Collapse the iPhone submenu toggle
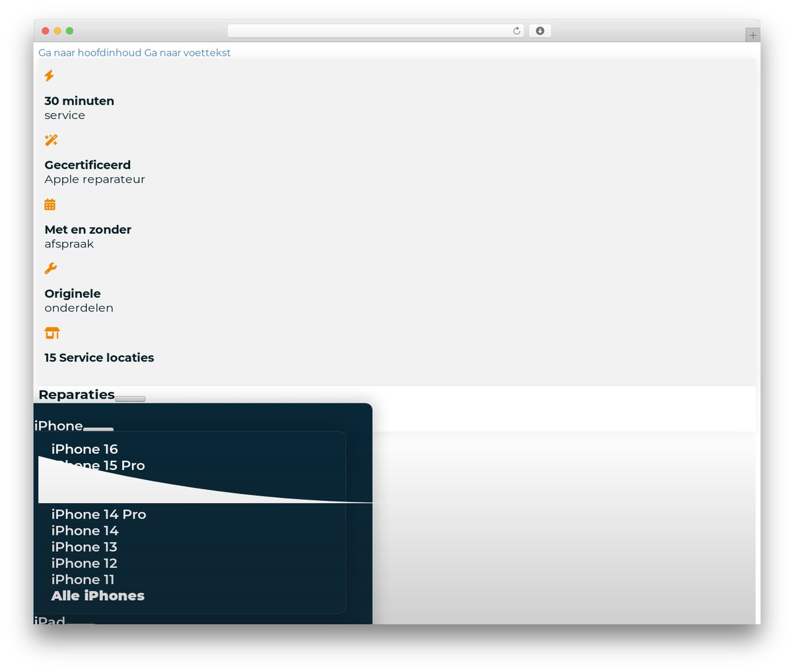The image size is (794, 672). coord(98,429)
